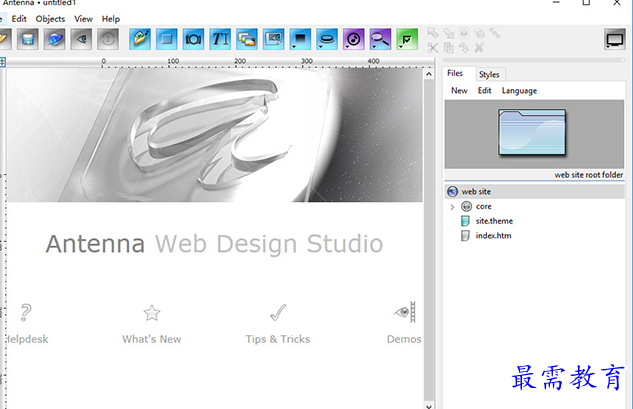The width and height of the screenshot is (633, 409).
Task: Click the canvas scrollbar up arrow
Action: pos(429,74)
